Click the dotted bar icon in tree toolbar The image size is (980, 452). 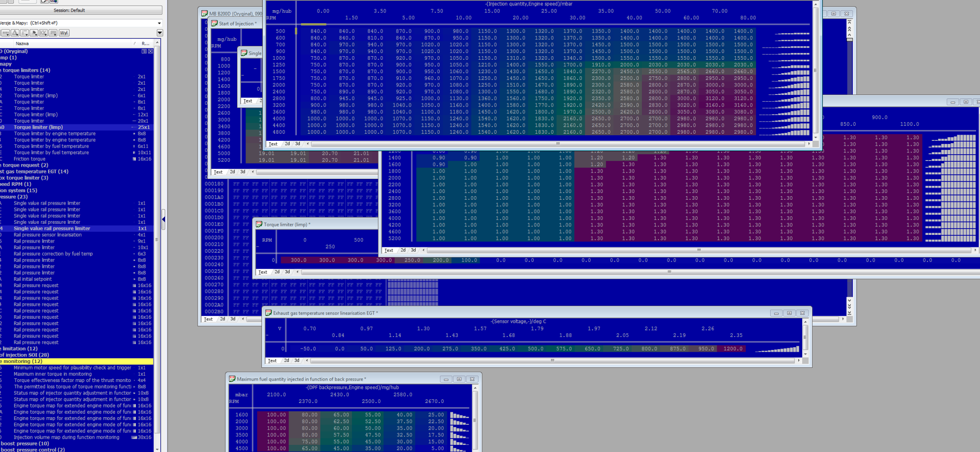click(5, 33)
